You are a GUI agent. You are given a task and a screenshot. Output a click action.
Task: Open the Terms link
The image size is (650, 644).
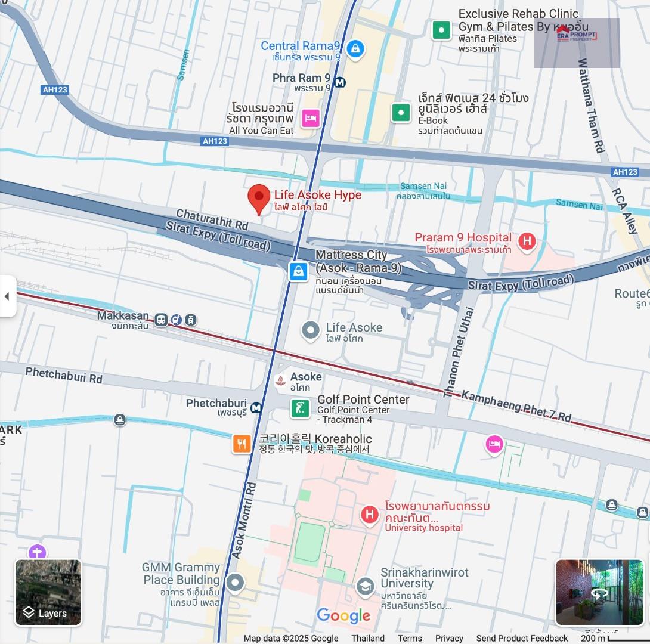click(x=410, y=638)
